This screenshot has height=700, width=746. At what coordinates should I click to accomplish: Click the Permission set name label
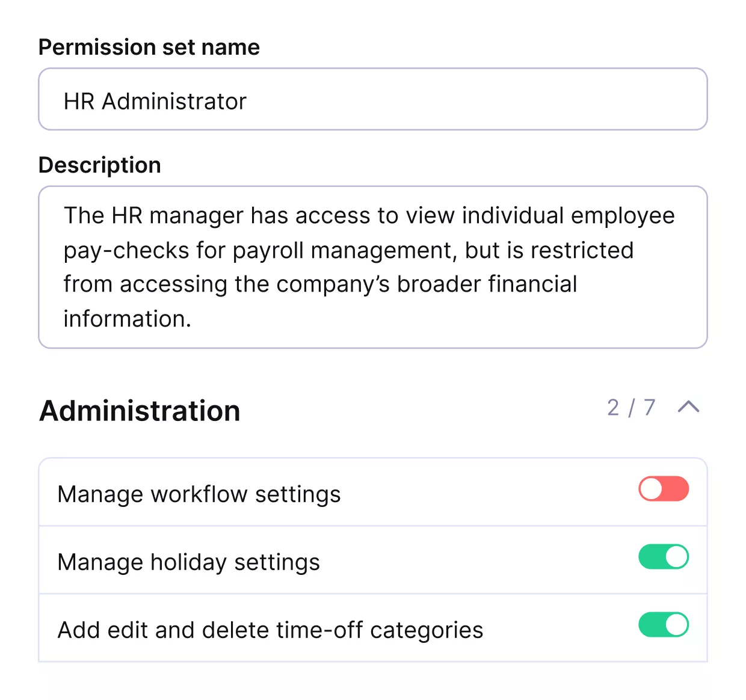pos(149,46)
